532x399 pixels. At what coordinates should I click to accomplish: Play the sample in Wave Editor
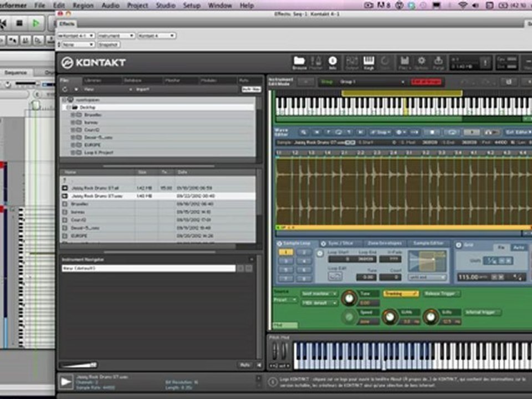[x=472, y=132]
